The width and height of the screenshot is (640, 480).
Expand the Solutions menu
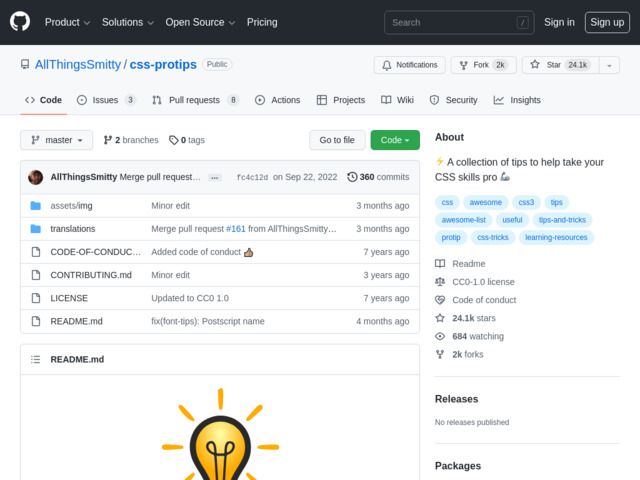point(127,22)
